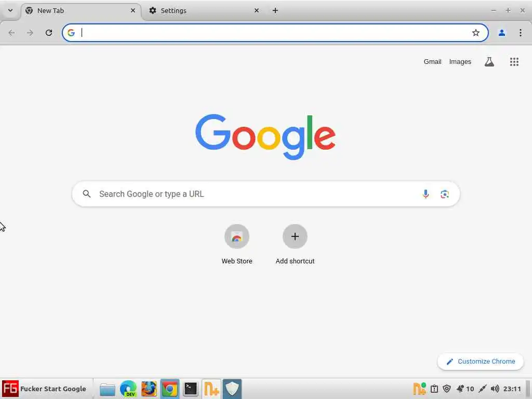Click the Google icon in address bar
This screenshot has width=532, height=399.
71,33
